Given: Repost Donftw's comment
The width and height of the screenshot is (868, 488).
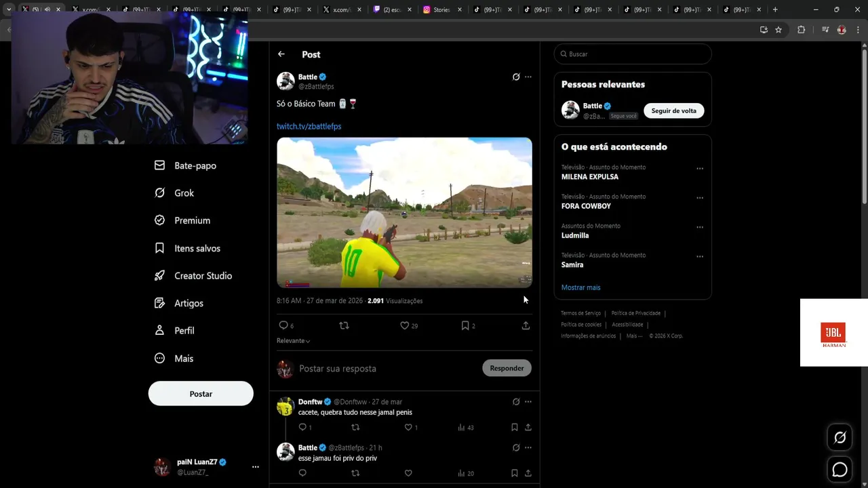Looking at the screenshot, I should (355, 427).
